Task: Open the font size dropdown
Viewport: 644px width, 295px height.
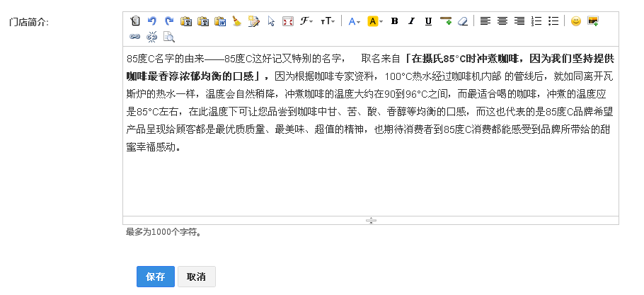Action: coord(328,21)
